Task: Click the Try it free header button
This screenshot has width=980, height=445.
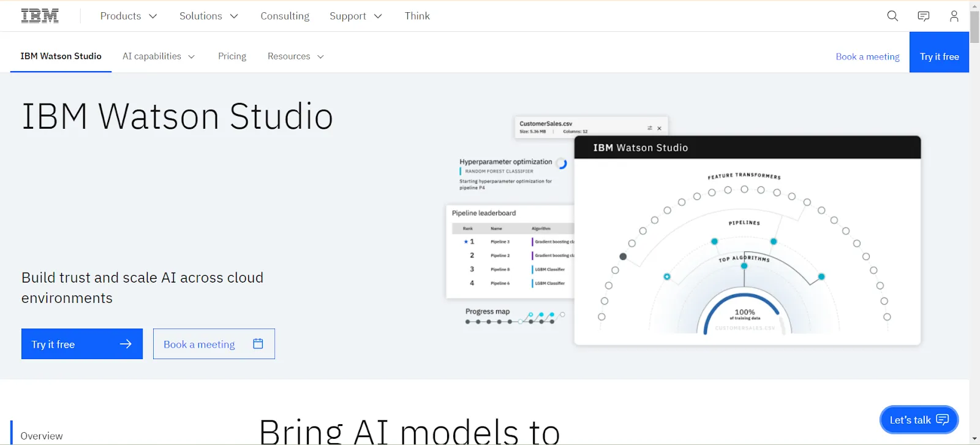Action: (939, 52)
